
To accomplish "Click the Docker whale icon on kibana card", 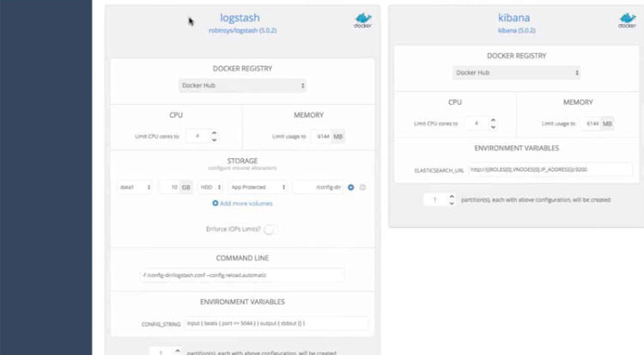I will [x=627, y=20].
